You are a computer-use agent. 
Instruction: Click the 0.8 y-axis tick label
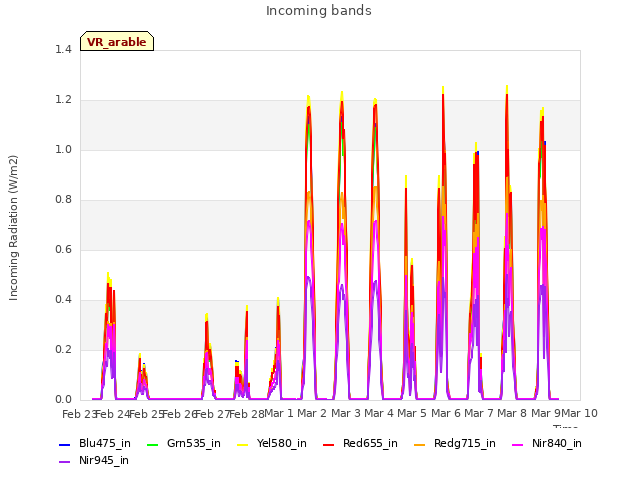[63, 200]
